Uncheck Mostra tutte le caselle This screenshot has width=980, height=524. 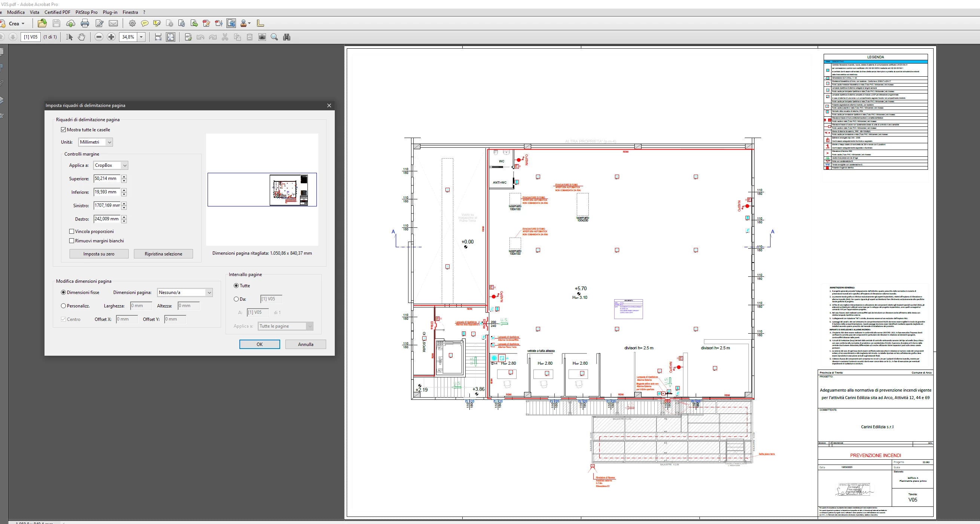tap(64, 130)
